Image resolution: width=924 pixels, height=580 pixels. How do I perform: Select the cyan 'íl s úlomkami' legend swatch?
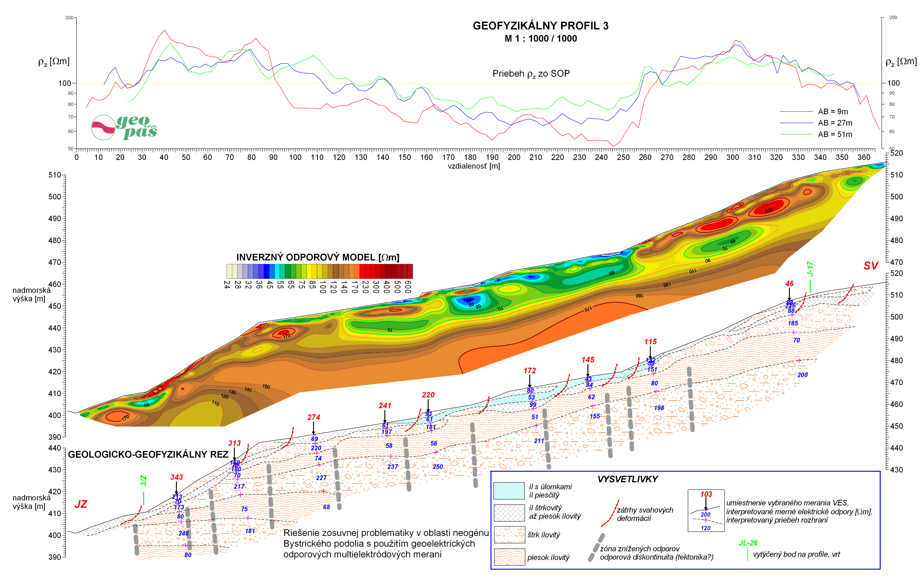pos(509,491)
